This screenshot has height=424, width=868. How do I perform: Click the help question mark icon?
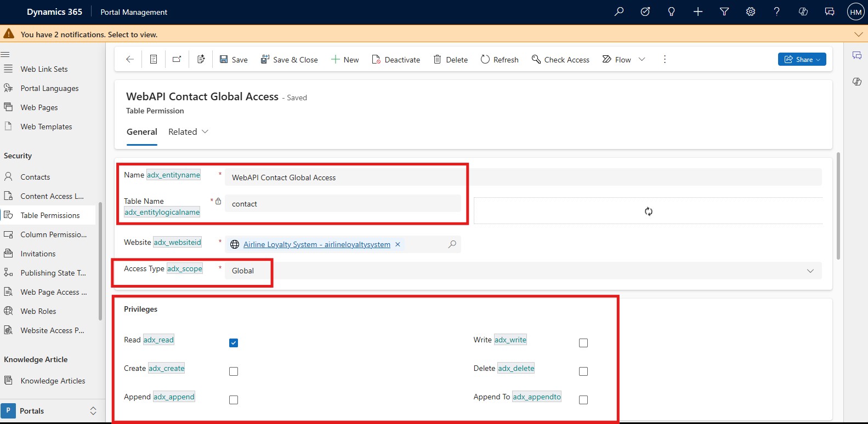(x=776, y=12)
